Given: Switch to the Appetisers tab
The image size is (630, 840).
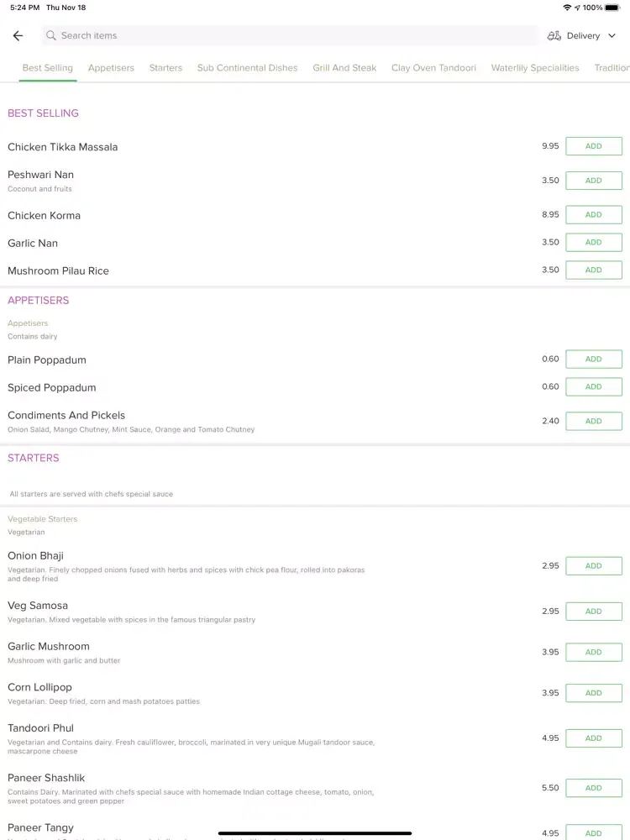Looking at the screenshot, I should point(111,68).
